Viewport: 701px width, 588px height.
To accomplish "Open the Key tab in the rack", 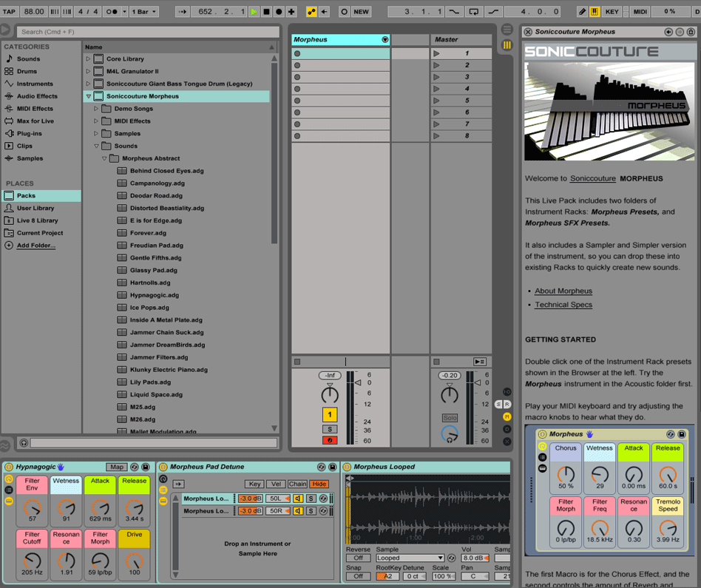I will [x=254, y=484].
